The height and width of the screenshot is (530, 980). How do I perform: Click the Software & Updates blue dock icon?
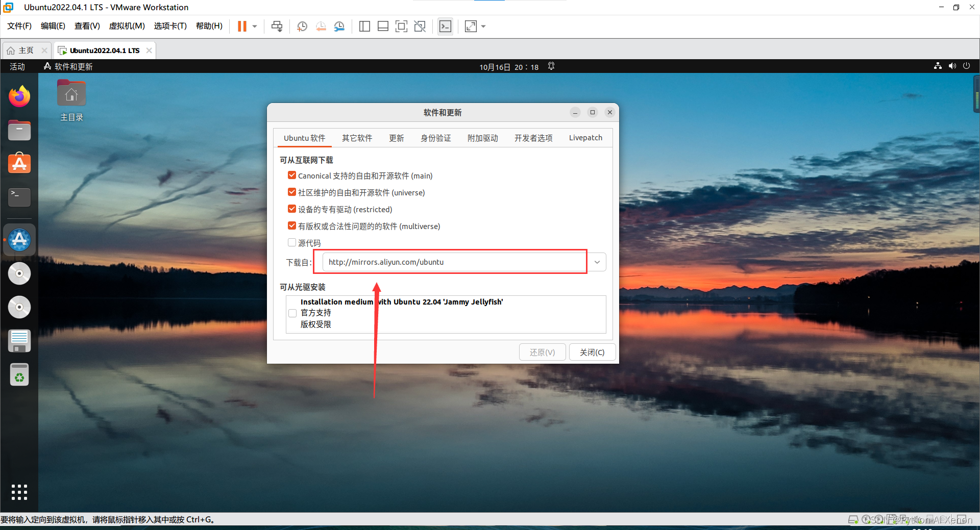(x=19, y=240)
